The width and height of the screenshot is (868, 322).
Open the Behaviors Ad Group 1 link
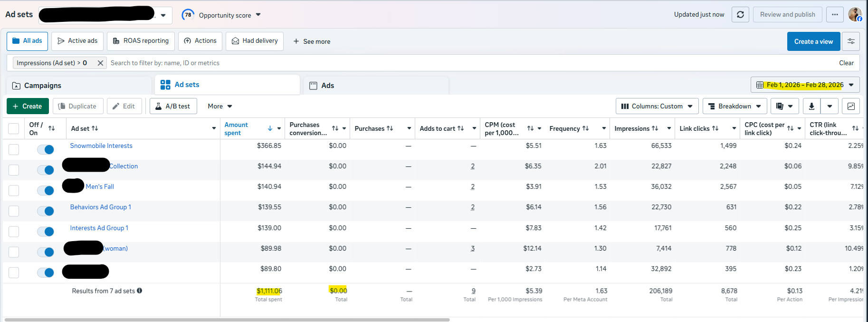101,207
